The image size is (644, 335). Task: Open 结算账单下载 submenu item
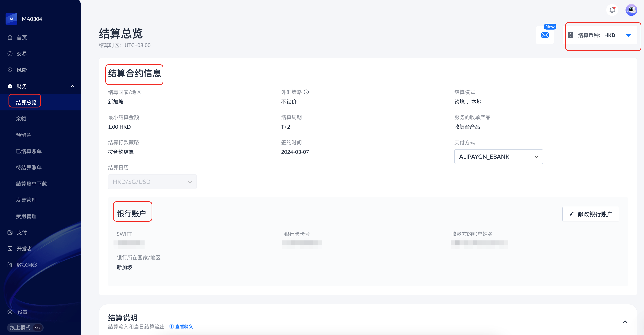[x=31, y=184]
